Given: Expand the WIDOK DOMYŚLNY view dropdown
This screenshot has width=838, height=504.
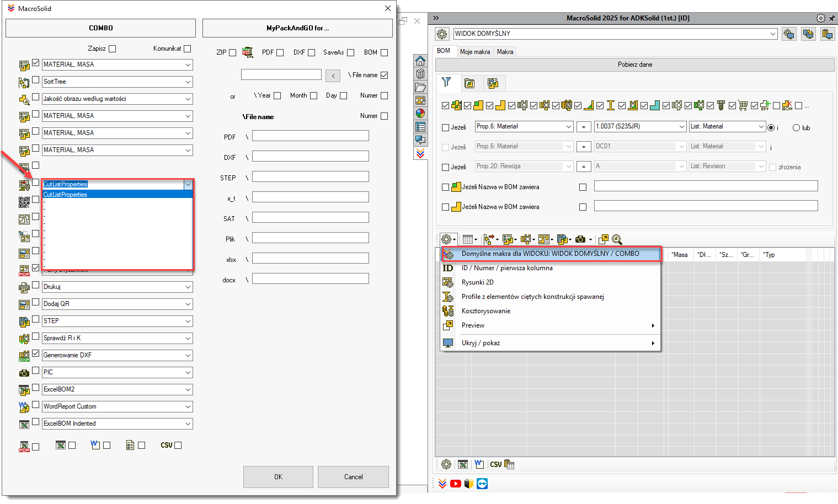Looking at the screenshot, I should 772,34.
